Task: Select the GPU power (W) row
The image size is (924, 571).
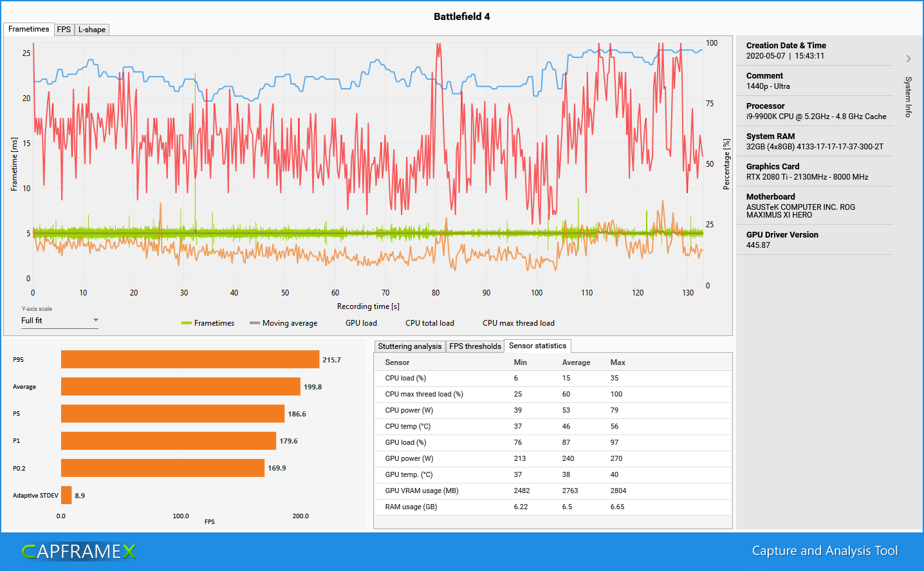Action: (x=553, y=458)
